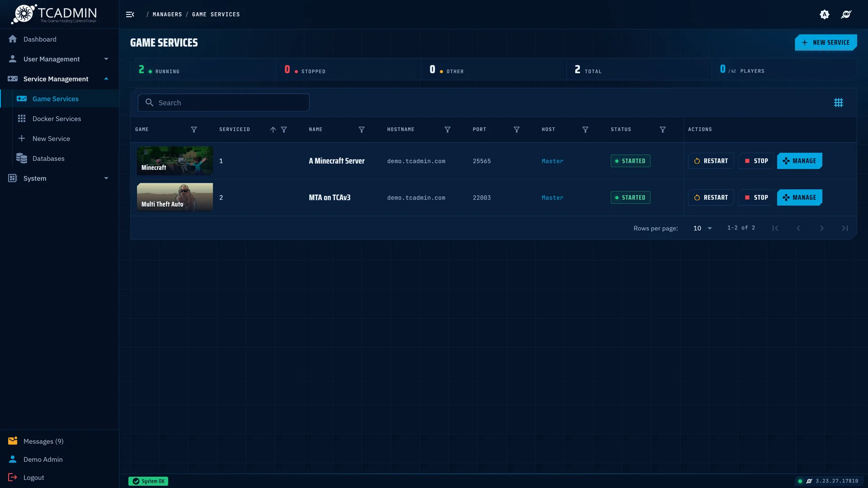Select Game Services in sidebar
868x488 pixels.
[59, 99]
